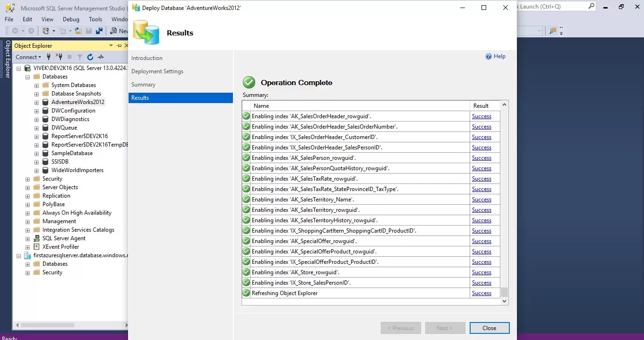Expand the AdventureWorks2012 database node
Screen dimensions: 644x340
tap(36, 102)
